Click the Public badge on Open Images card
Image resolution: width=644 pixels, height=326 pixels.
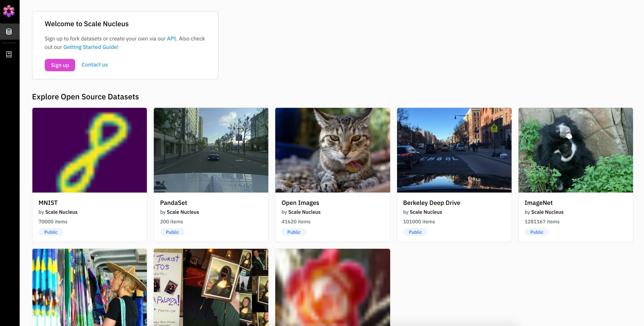click(x=294, y=232)
